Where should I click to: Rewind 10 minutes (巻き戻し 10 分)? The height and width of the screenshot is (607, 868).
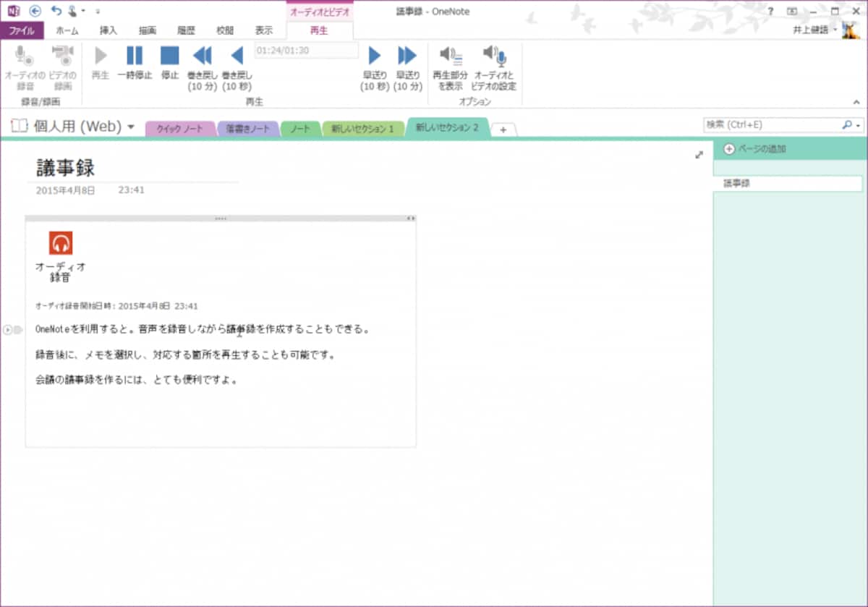point(203,69)
